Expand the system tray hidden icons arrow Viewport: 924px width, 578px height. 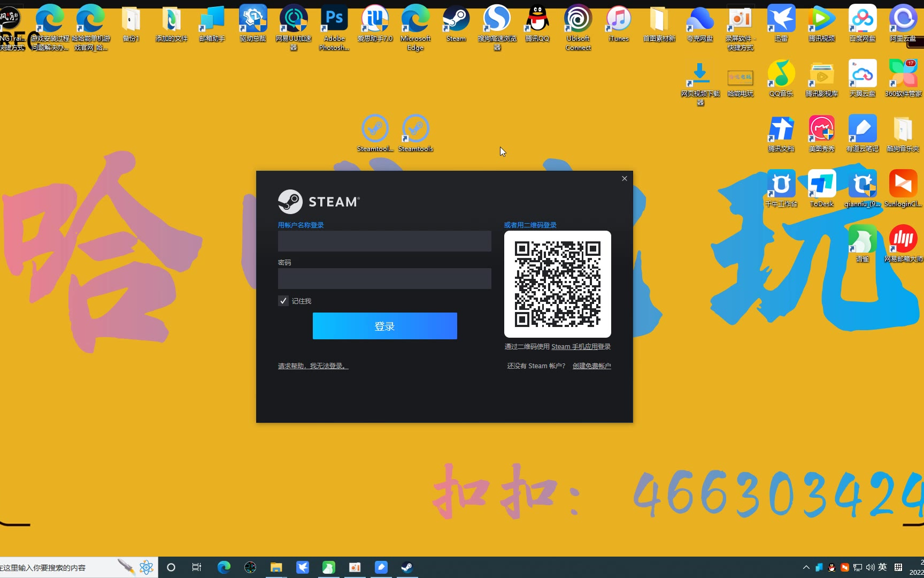pyautogui.click(x=806, y=567)
